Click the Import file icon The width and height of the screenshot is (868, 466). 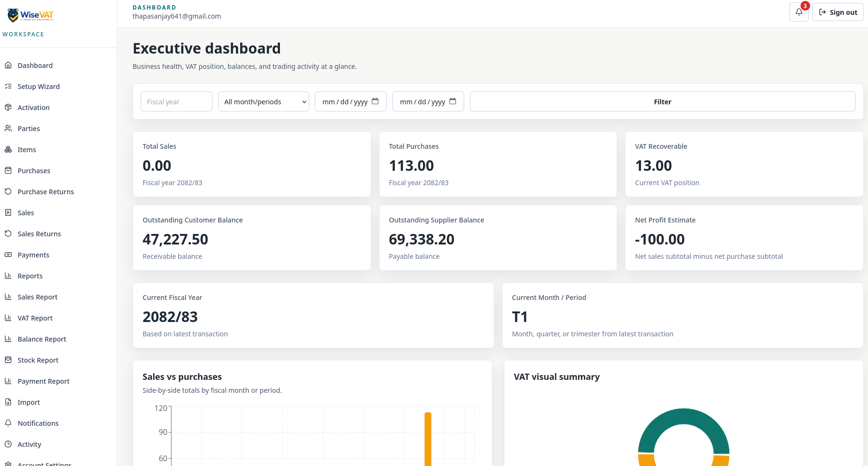[8, 402]
